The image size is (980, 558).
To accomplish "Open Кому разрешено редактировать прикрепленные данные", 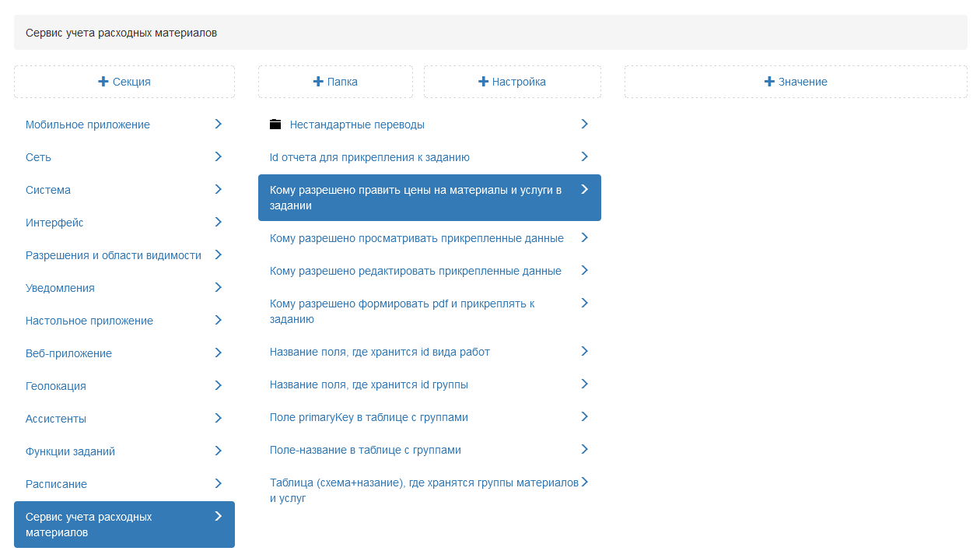I will pos(415,271).
